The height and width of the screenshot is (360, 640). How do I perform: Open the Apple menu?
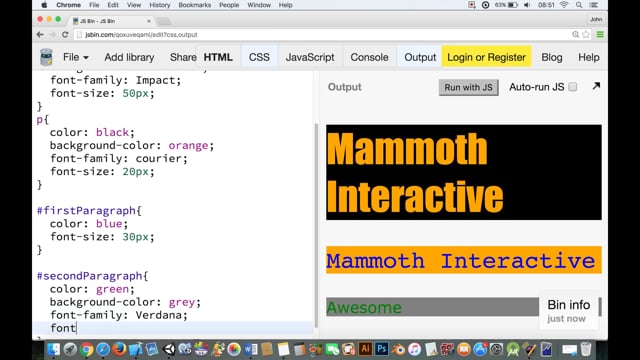(x=44, y=5)
